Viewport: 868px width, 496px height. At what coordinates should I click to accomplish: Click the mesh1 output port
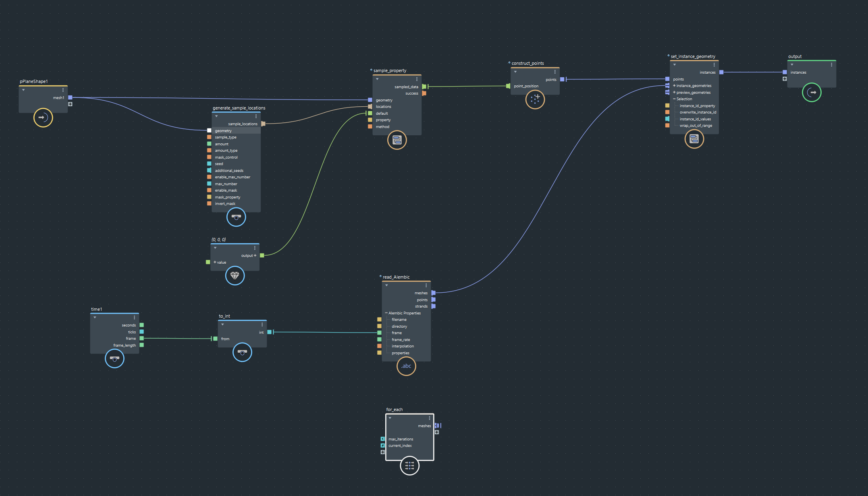[70, 97]
